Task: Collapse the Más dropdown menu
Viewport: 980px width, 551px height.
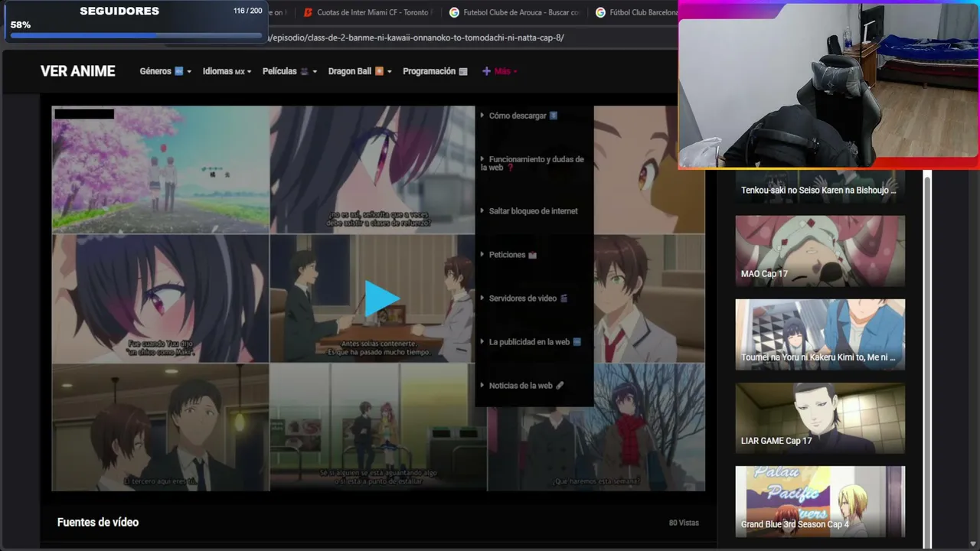Action: [499, 71]
